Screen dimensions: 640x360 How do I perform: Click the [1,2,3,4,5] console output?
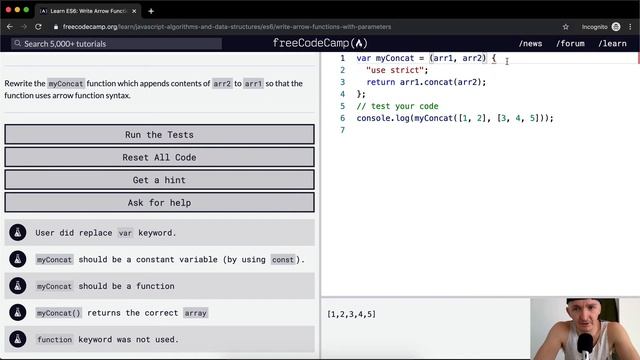(x=351, y=314)
